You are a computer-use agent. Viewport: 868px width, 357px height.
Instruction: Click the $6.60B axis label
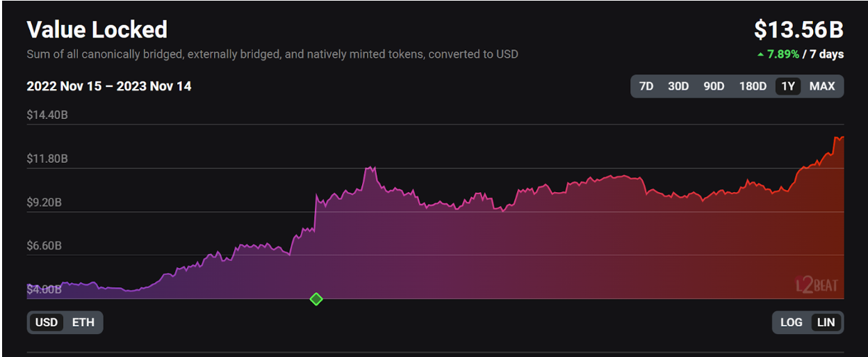(x=44, y=246)
